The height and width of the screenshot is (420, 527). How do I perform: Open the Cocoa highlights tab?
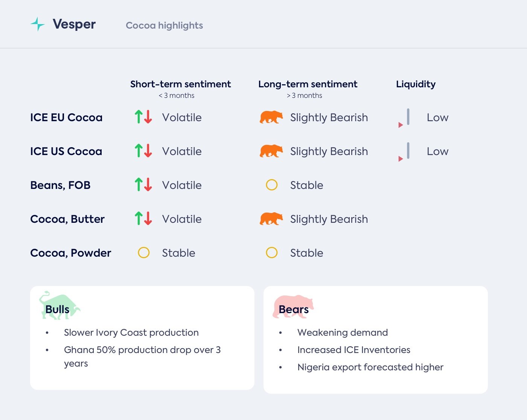tap(164, 25)
